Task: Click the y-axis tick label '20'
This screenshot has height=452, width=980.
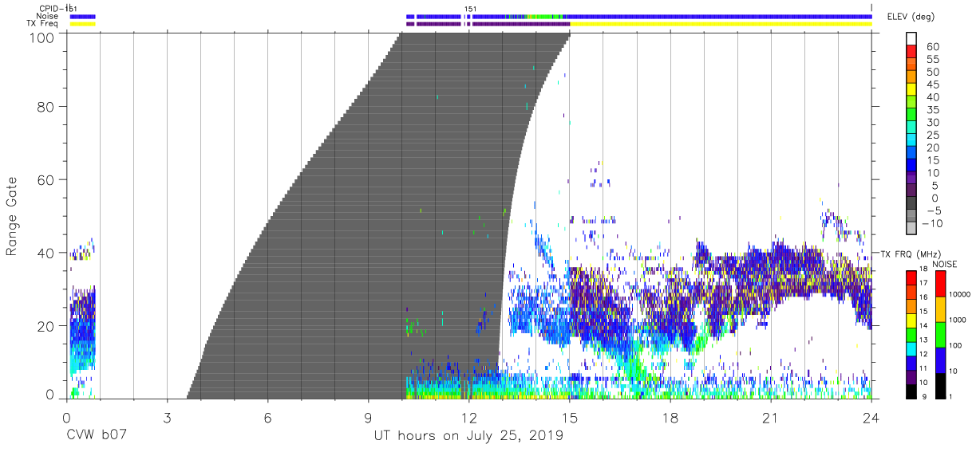Action: coord(48,326)
